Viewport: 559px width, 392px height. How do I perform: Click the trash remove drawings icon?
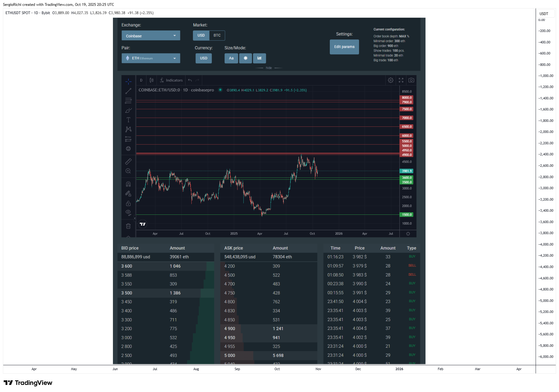click(x=128, y=226)
